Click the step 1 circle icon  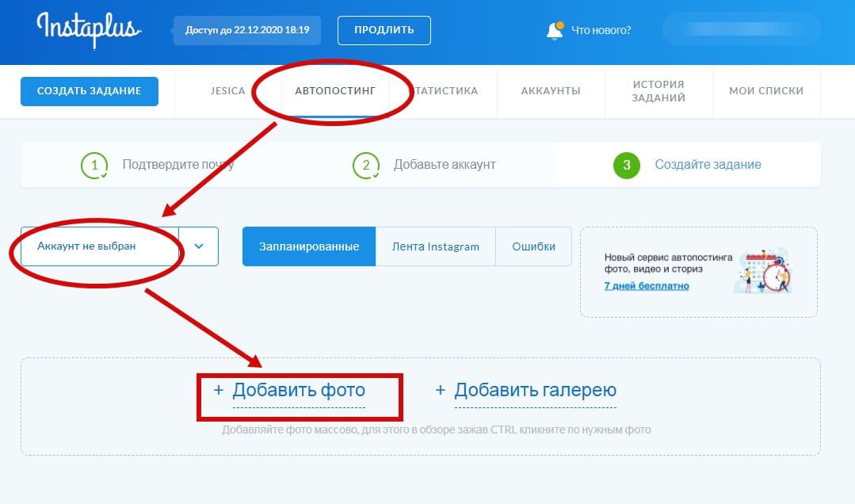point(94,166)
